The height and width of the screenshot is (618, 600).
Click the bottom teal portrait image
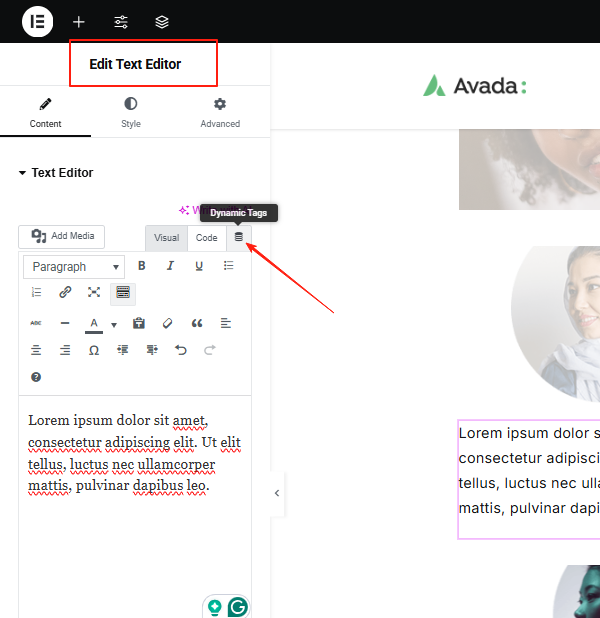click(x=576, y=591)
